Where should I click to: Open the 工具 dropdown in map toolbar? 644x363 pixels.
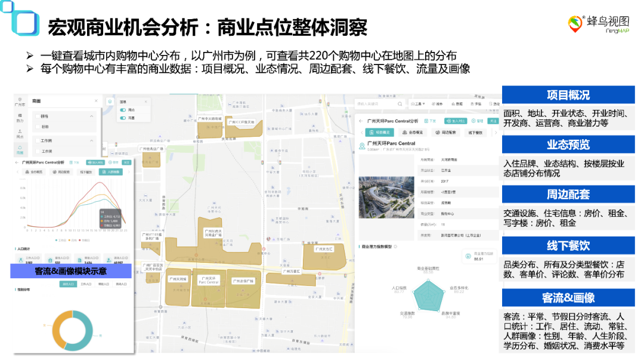(x=419, y=103)
